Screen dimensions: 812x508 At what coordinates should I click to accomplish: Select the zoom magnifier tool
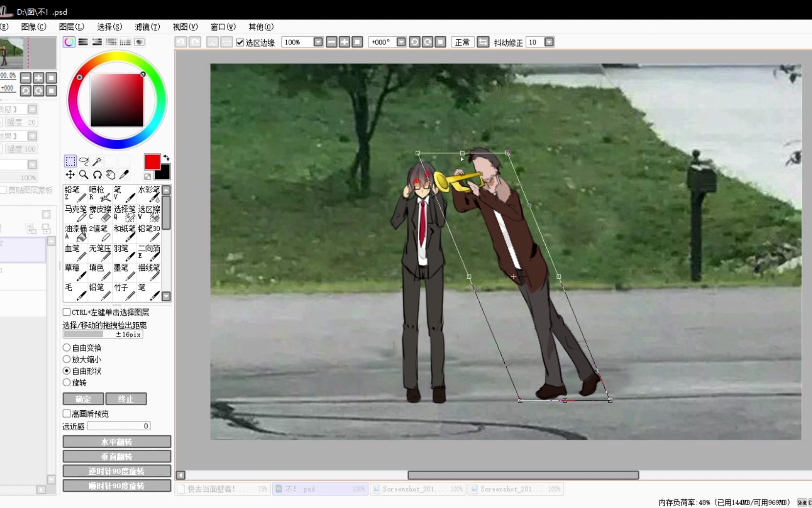(84, 175)
